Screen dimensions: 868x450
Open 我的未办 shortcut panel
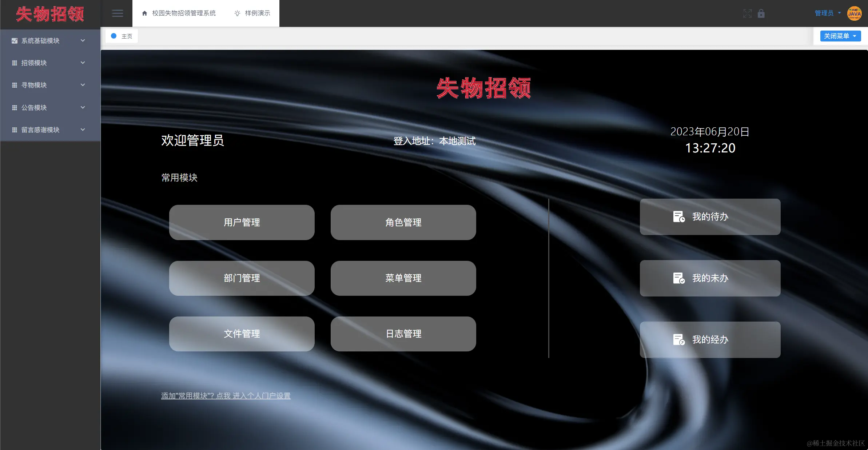tap(709, 278)
